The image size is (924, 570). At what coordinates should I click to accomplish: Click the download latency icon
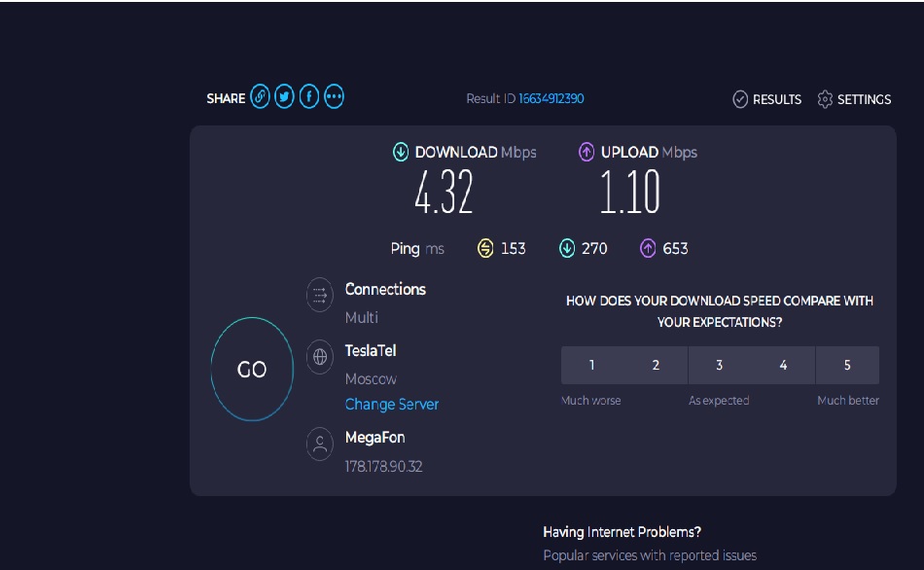point(567,249)
